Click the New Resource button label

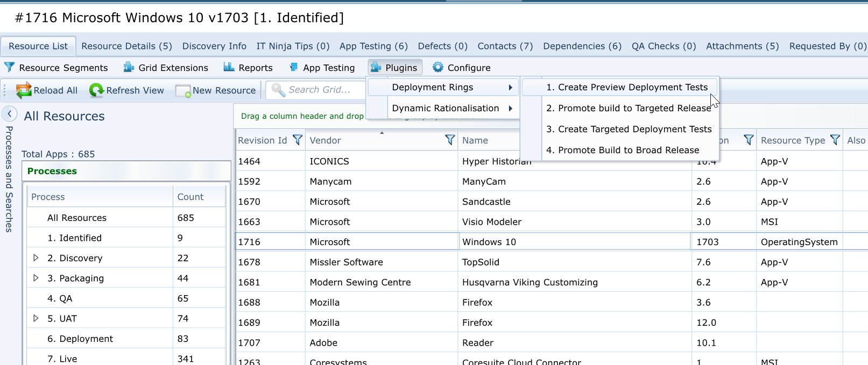(x=224, y=90)
